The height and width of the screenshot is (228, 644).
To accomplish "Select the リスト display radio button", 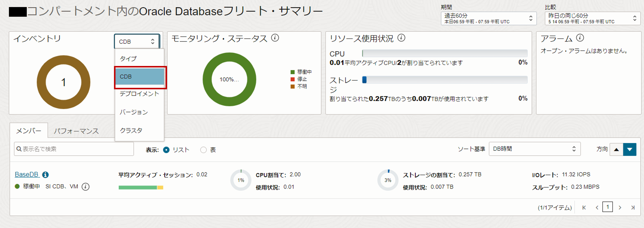I will click(x=166, y=150).
